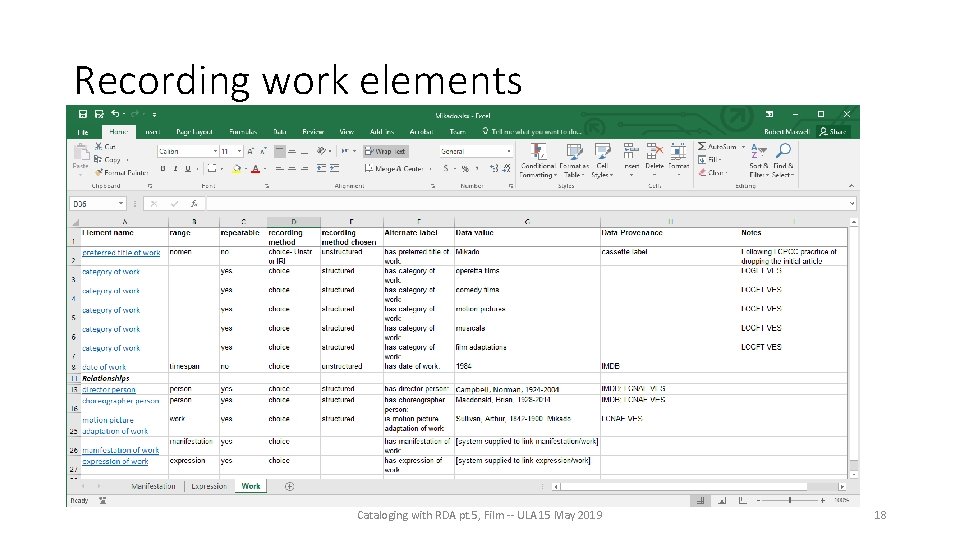Viewport: 960px width, 540px height.
Task: Toggle Align Right horizontal alignment
Action: (304, 168)
